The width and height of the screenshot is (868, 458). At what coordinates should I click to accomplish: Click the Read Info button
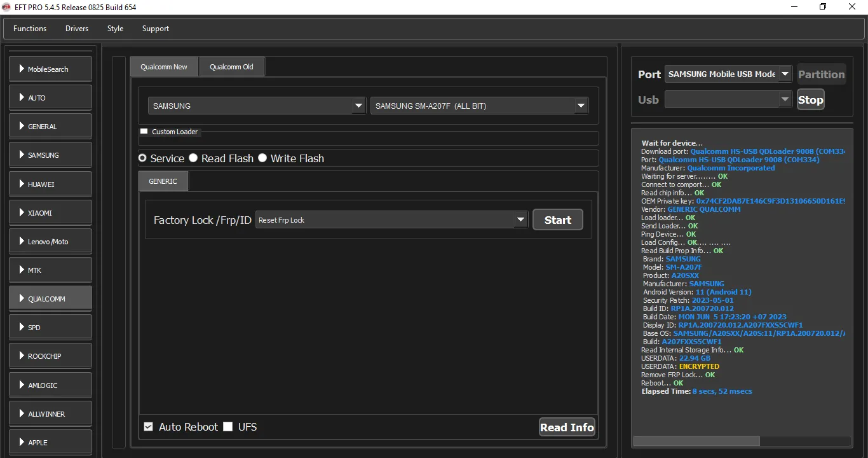click(567, 427)
